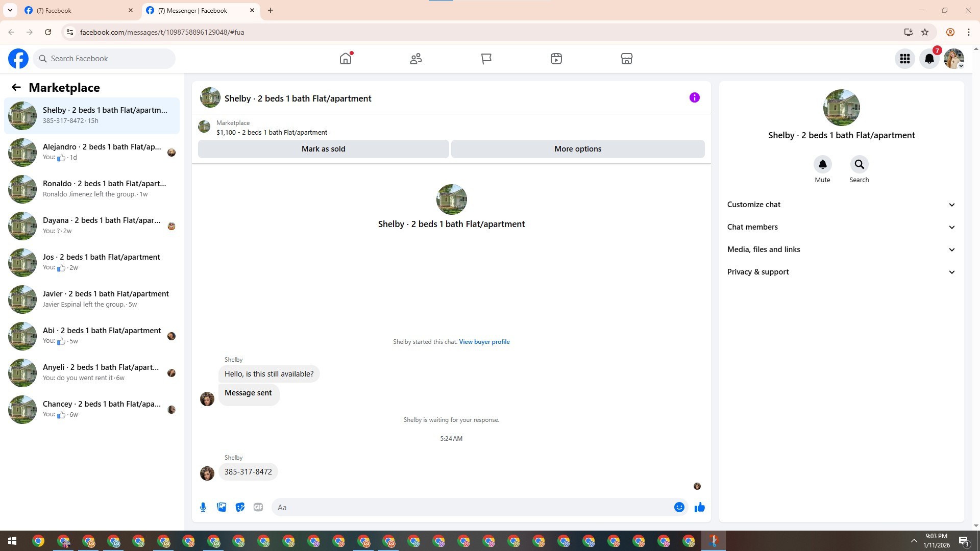Click the More options button
Viewport: 980px width, 551px height.
tap(578, 149)
